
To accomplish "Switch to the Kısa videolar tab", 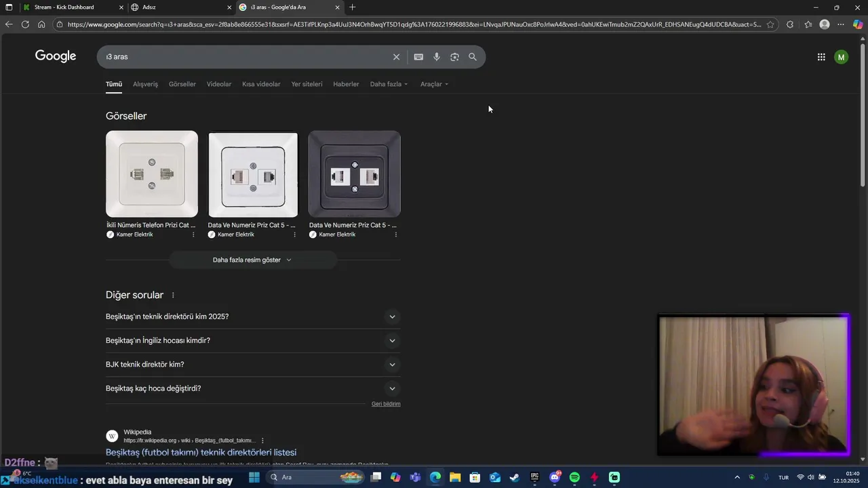I will [x=261, y=84].
